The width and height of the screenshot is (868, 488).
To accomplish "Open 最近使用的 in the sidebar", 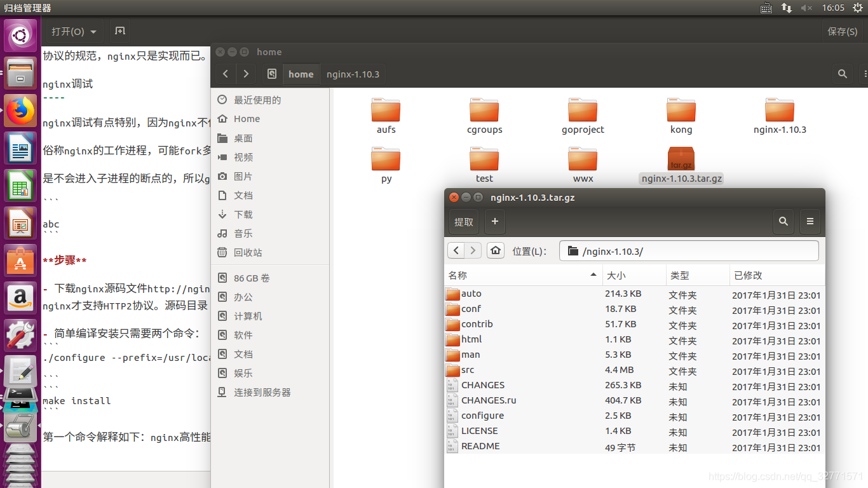I will (x=257, y=100).
